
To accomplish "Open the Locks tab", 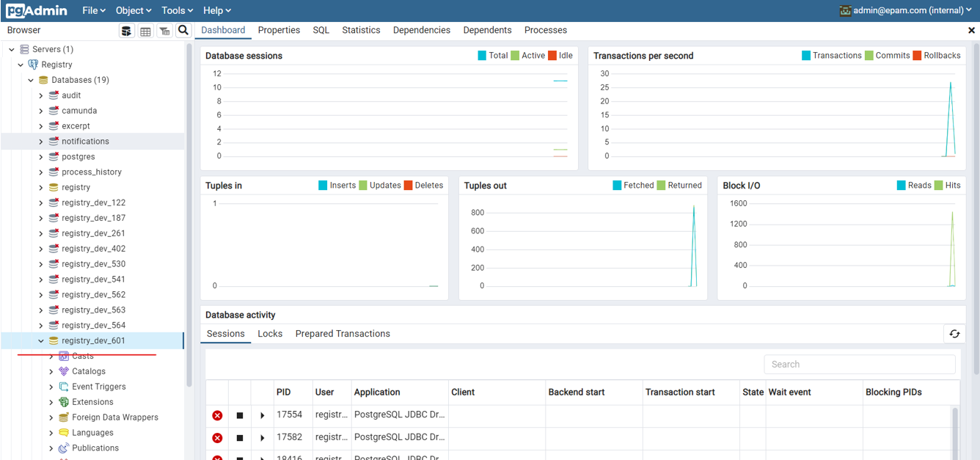I will point(270,334).
